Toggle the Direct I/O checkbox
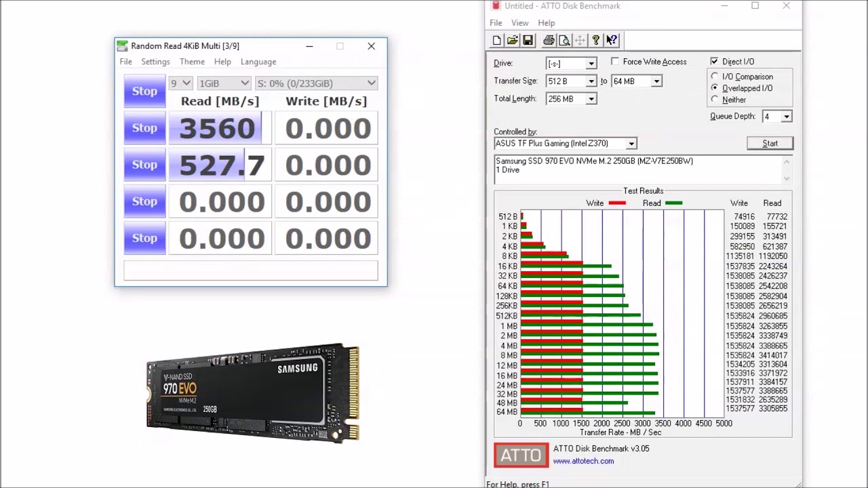 point(714,62)
